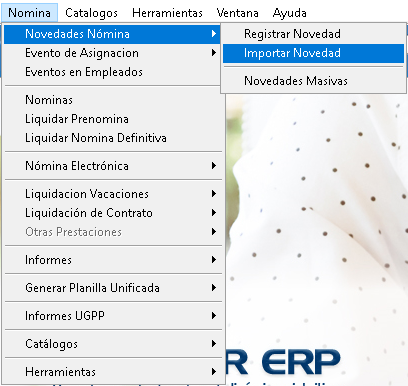Open the Nominas menu entry
The height and width of the screenshot is (386, 408).
(112, 100)
